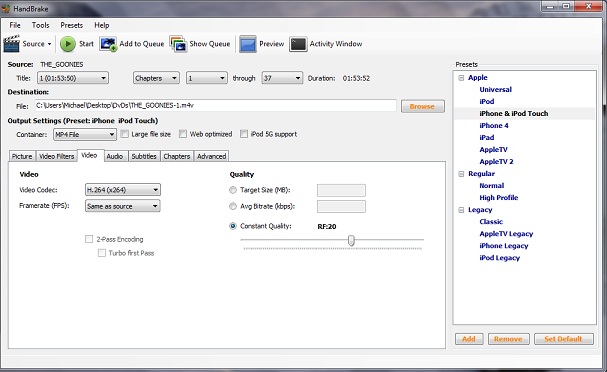Click the HandBrake app icon in title bar
The image size is (607, 372).
coord(6,8)
